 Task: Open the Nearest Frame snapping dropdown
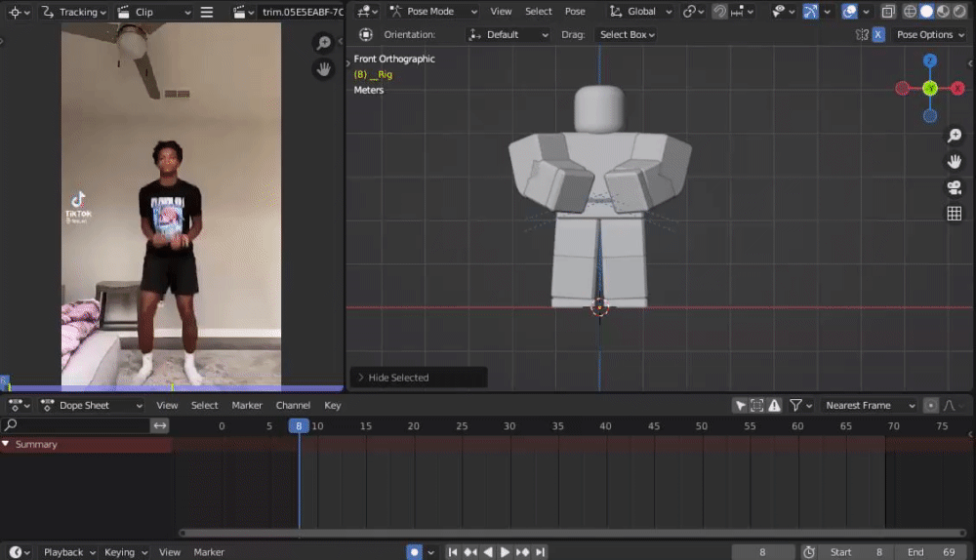pos(870,405)
